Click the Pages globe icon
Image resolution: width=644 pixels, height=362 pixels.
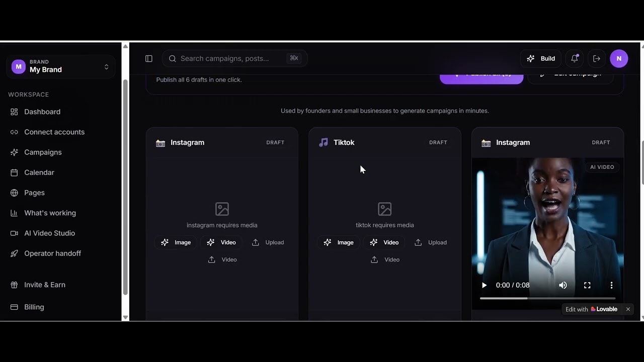coord(14,193)
